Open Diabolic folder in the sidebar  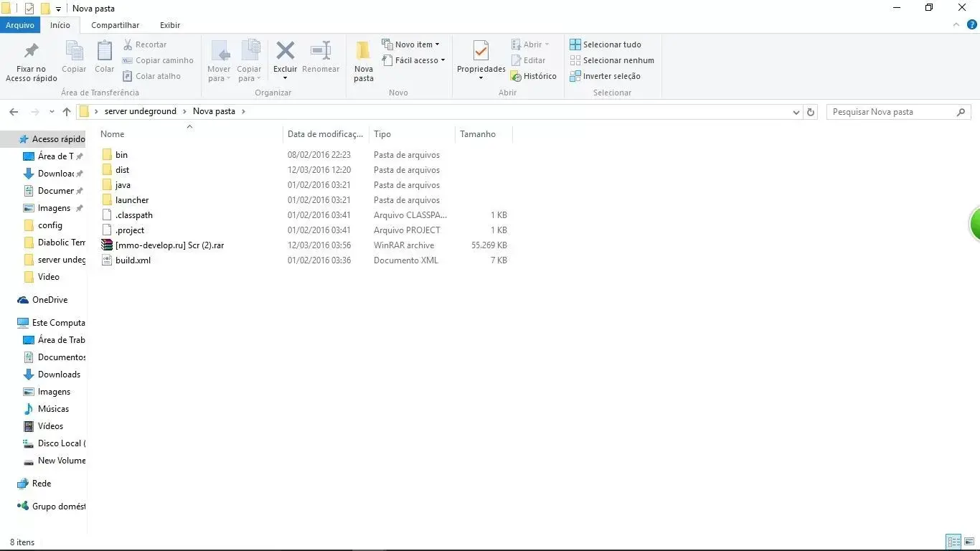54,242
